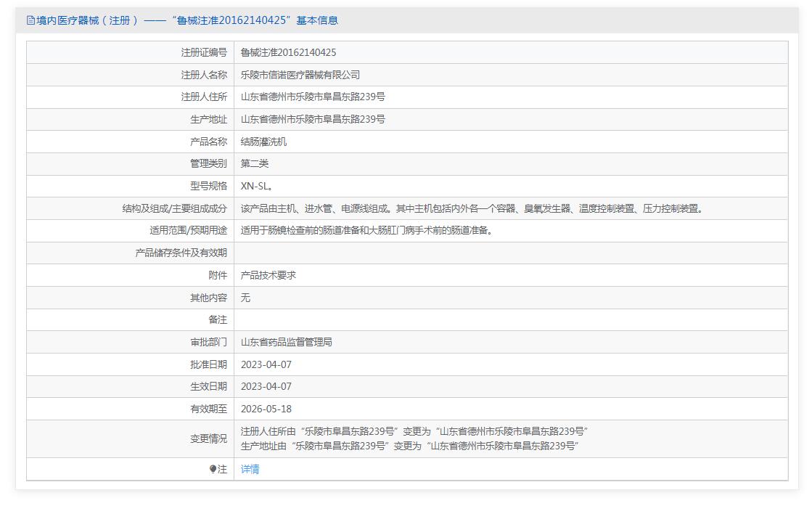Viewport: 812px width, 506px height.
Task: Click the 生产地址 address value
Action: coord(313,119)
